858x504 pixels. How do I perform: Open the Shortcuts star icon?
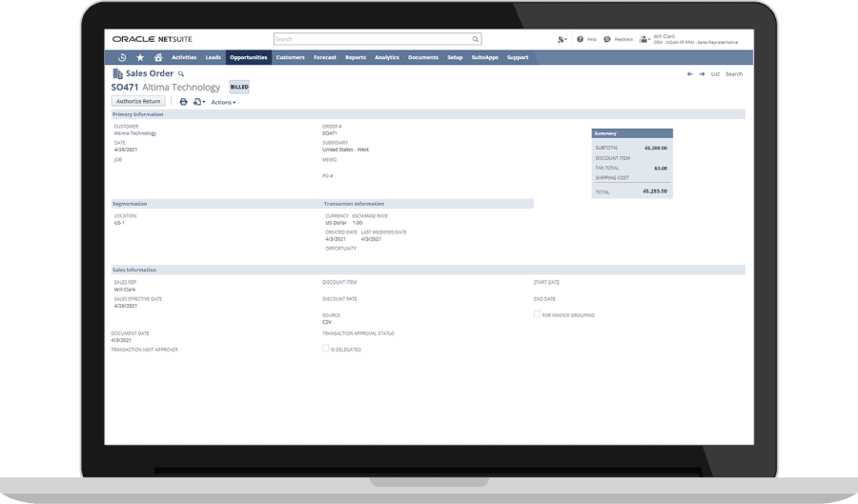click(140, 57)
